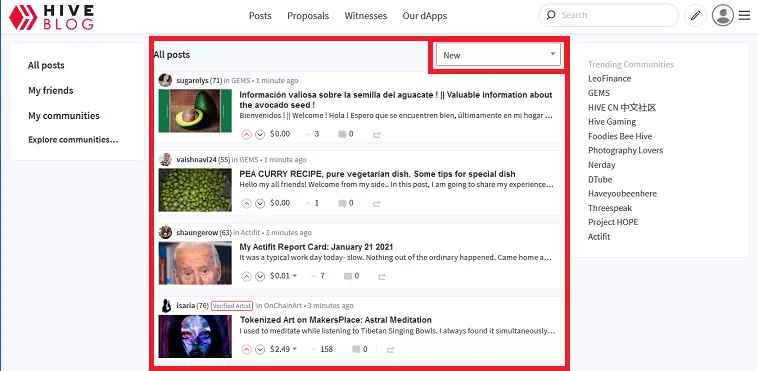Click shaungerow author avatar

coord(165,232)
